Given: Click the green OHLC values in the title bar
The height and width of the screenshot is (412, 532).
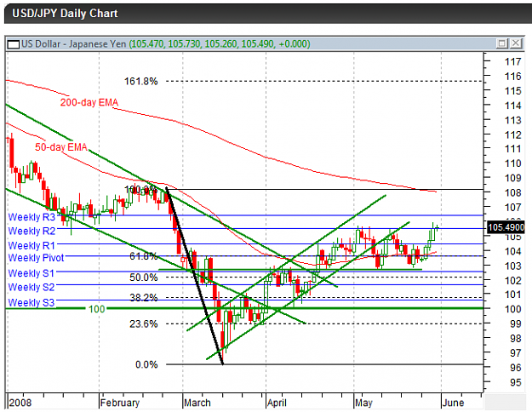Looking at the screenshot, I should pyautogui.click(x=220, y=44).
